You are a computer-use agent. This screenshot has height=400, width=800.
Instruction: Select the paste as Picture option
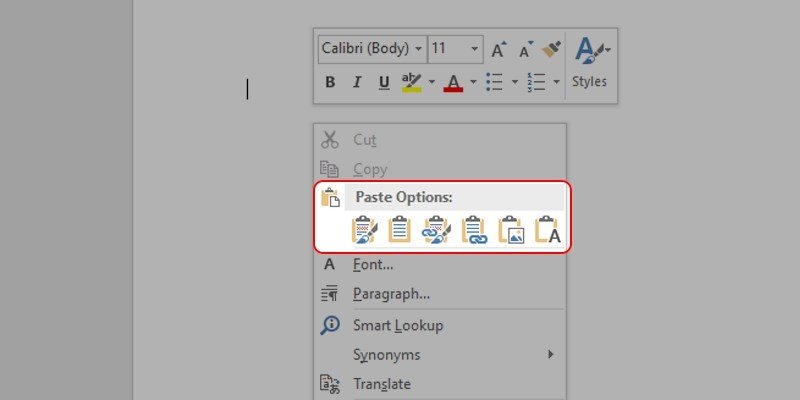[512, 231]
